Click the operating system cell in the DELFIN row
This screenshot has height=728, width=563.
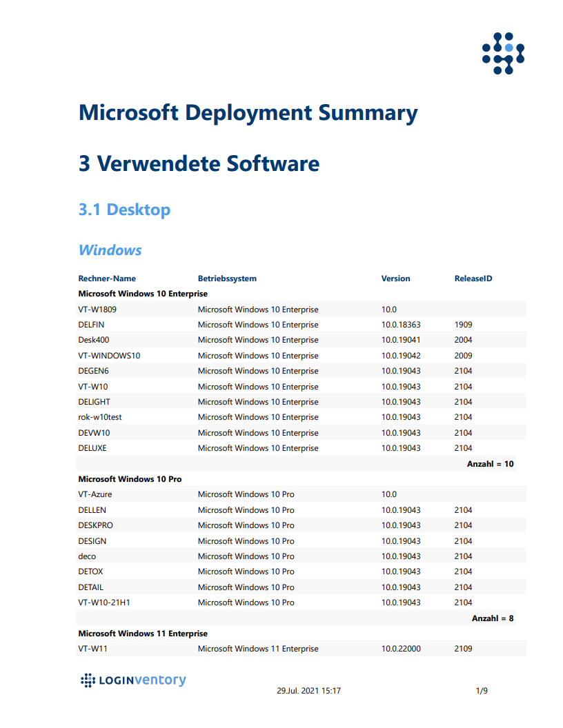[x=258, y=325]
